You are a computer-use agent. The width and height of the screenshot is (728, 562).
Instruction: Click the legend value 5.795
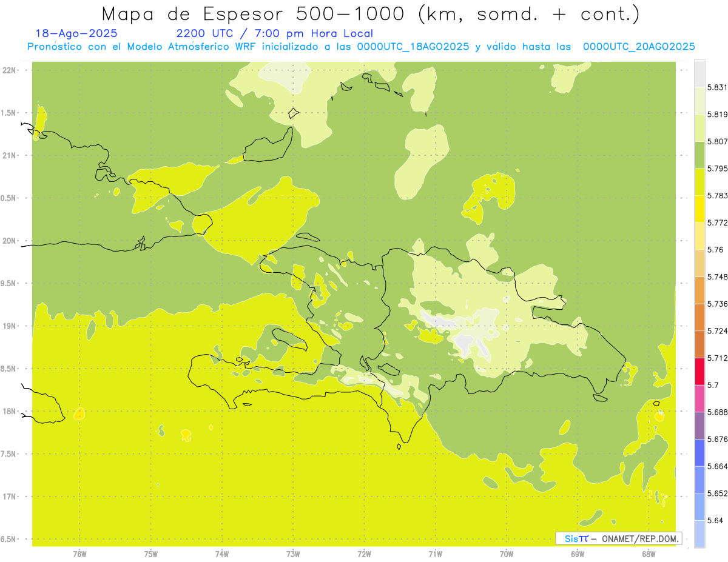(x=717, y=169)
